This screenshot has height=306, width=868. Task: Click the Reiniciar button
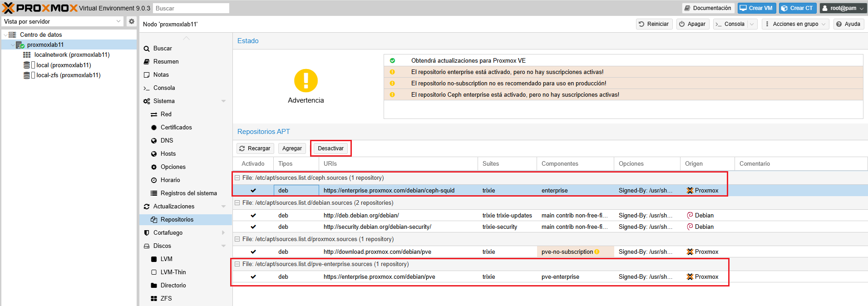[x=654, y=24]
